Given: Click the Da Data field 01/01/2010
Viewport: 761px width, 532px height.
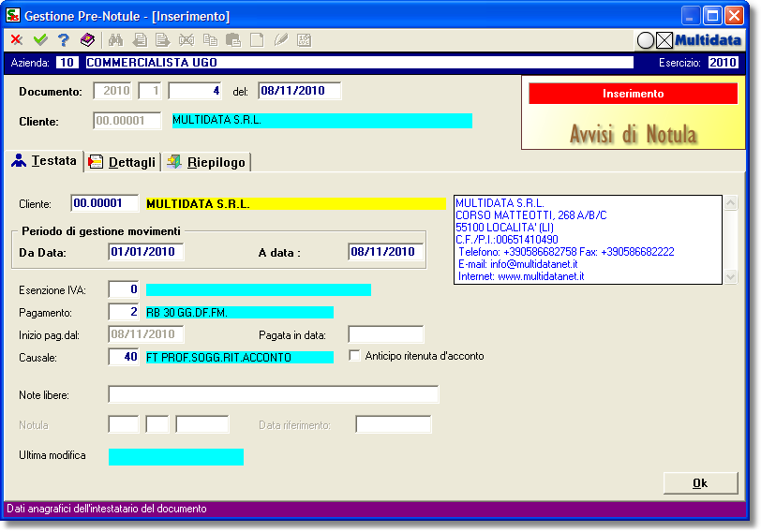Looking at the screenshot, I should coord(145,252).
